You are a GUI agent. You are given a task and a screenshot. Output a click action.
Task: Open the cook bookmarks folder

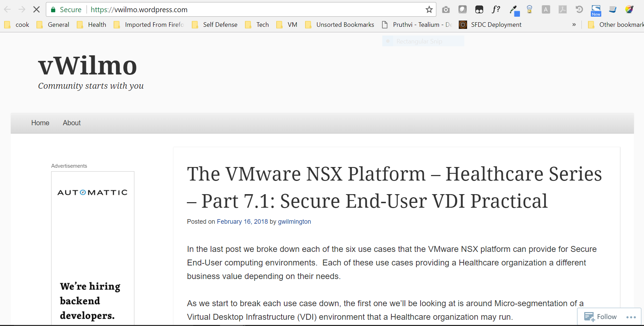16,25
